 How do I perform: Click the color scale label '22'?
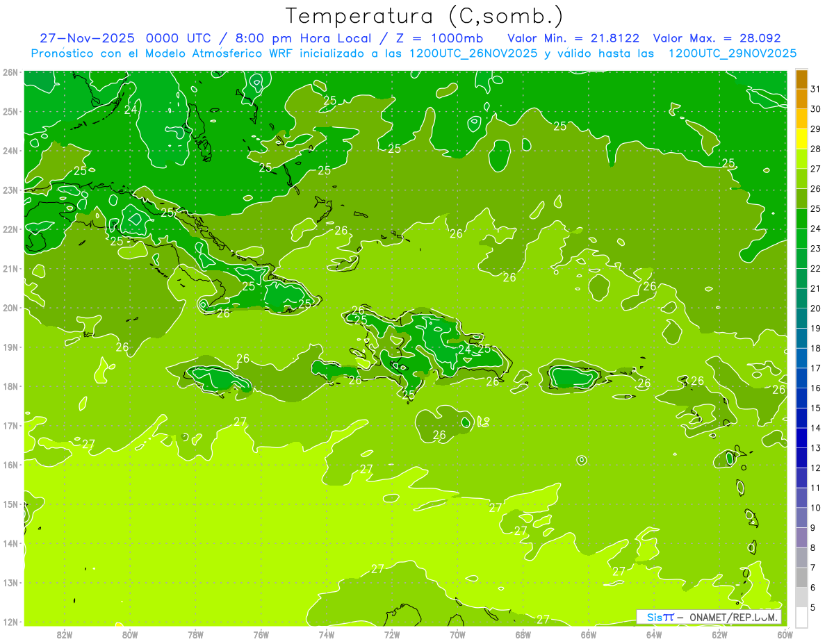pyautogui.click(x=815, y=268)
